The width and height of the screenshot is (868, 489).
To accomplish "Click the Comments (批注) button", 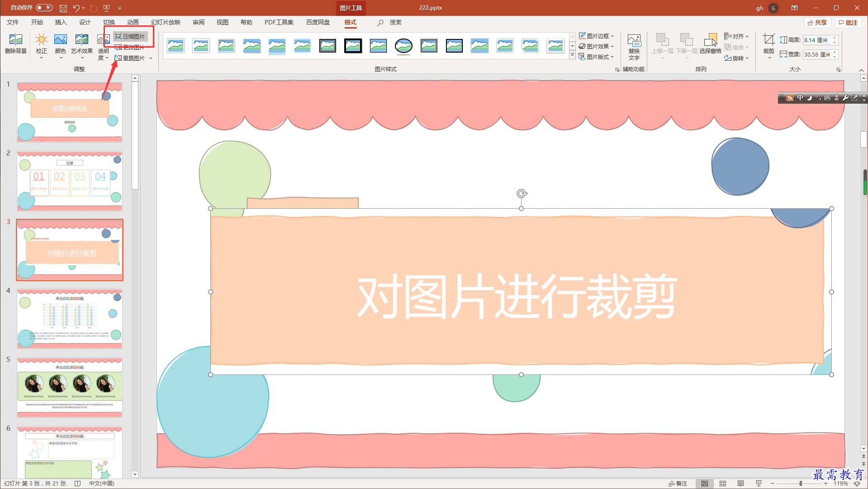I will click(x=848, y=23).
